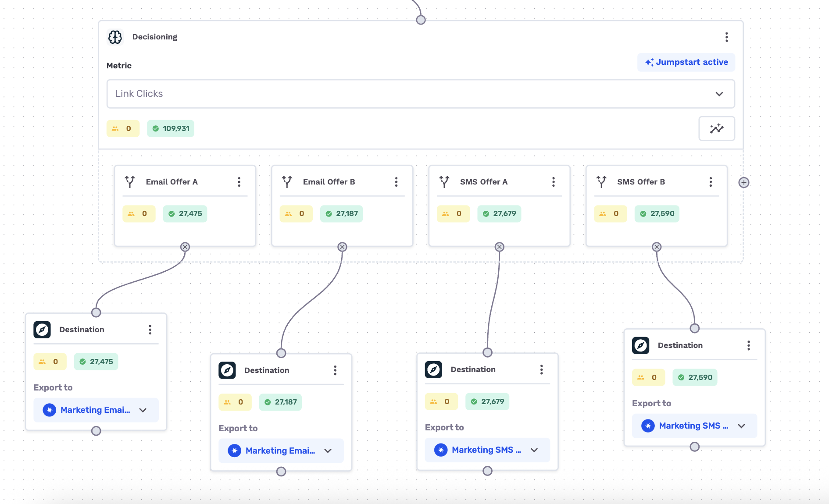Open the menu of the 27,679 Destination
The image size is (829, 504).
click(542, 369)
